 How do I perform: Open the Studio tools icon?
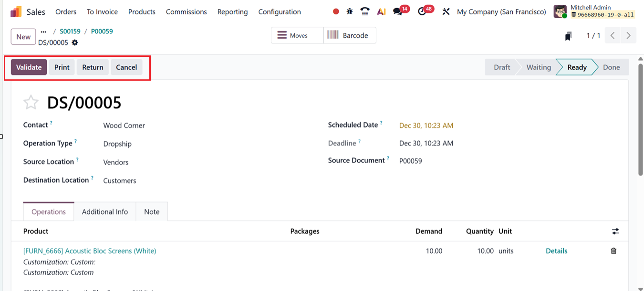(446, 11)
